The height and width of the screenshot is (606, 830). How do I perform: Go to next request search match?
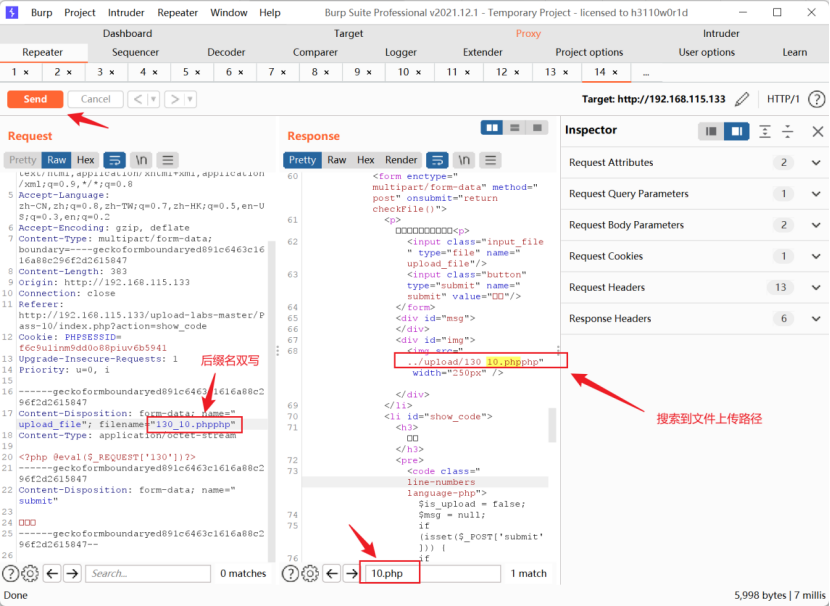pos(72,573)
